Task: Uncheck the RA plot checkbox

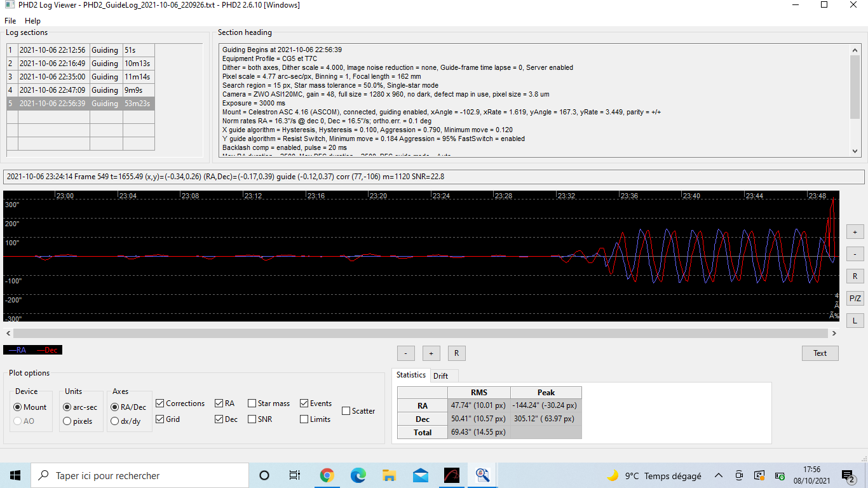Action: point(225,403)
